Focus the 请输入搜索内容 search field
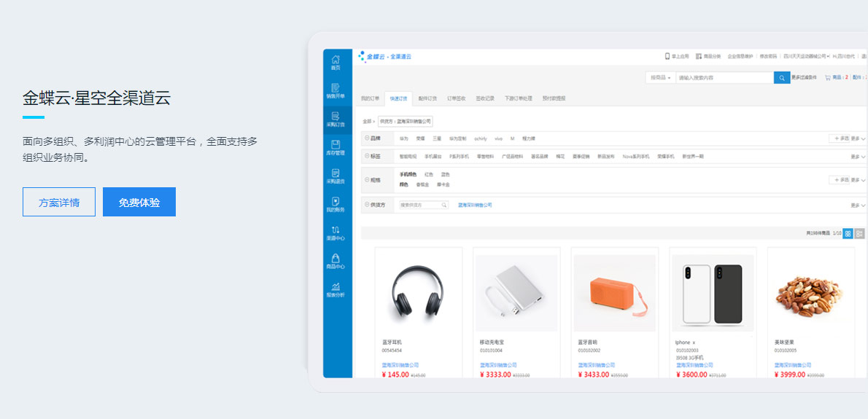 724,78
